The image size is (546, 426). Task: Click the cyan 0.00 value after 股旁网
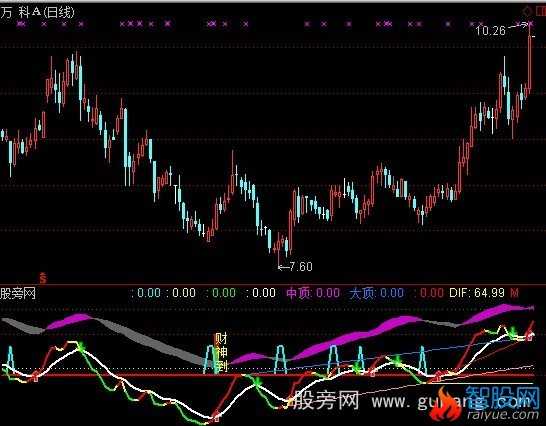pyautogui.click(x=149, y=293)
